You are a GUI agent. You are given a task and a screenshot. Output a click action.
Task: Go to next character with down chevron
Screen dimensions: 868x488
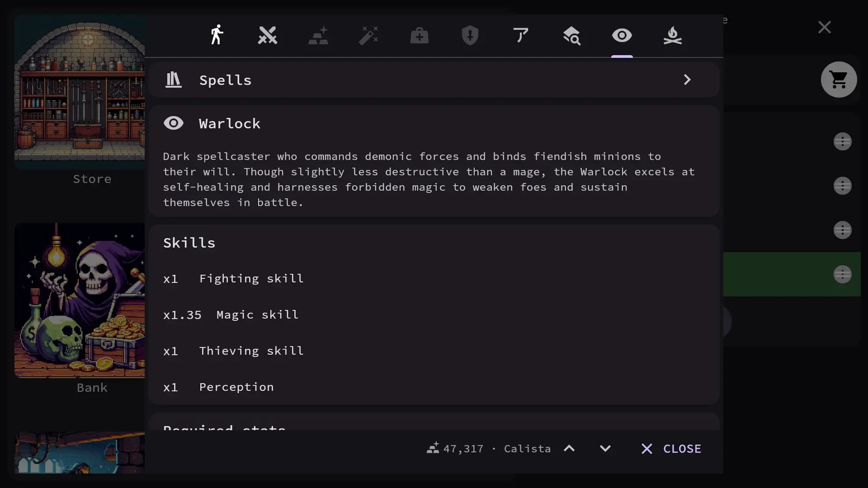click(605, 449)
